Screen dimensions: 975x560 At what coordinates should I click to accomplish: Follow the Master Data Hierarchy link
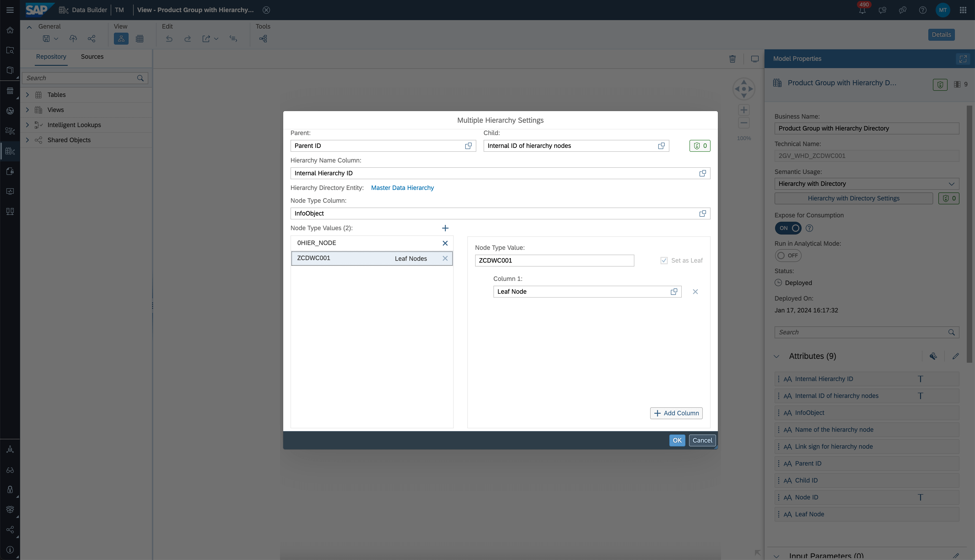click(x=402, y=188)
